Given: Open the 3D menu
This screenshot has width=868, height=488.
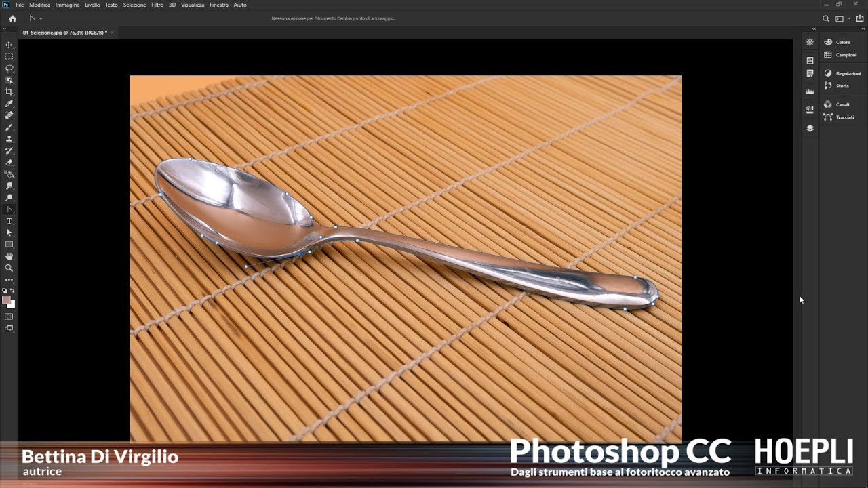Looking at the screenshot, I should tap(172, 5).
